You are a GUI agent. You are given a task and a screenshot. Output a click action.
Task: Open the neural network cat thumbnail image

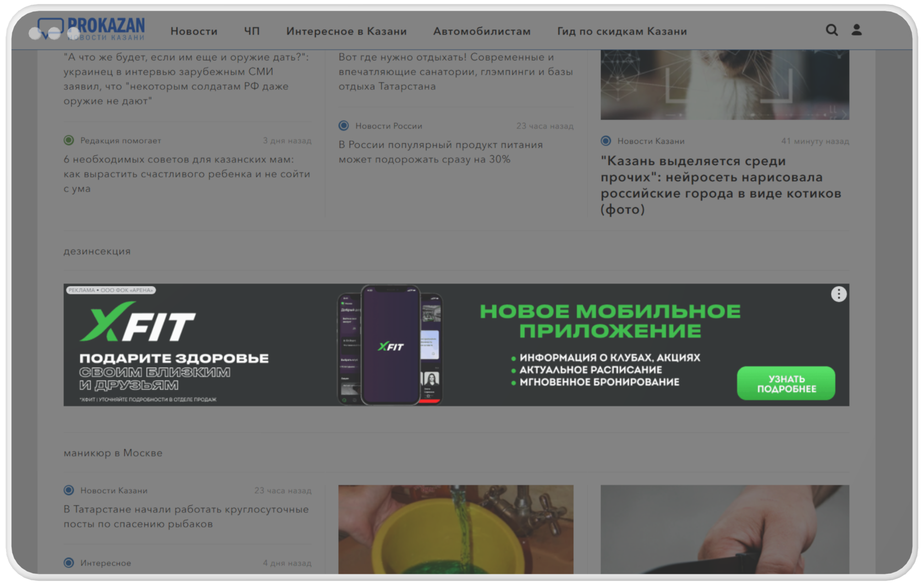click(x=725, y=85)
